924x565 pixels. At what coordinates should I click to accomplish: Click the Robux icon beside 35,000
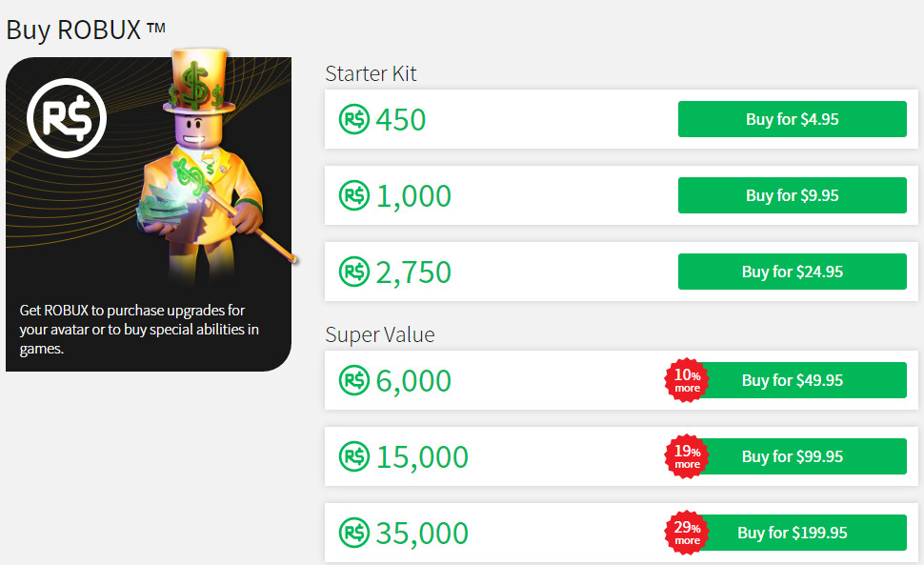click(x=353, y=533)
